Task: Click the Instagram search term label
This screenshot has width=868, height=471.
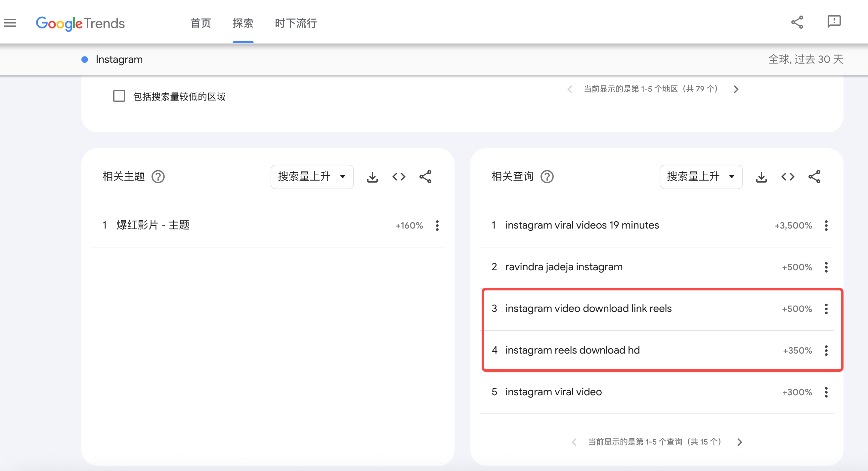Action: point(119,59)
